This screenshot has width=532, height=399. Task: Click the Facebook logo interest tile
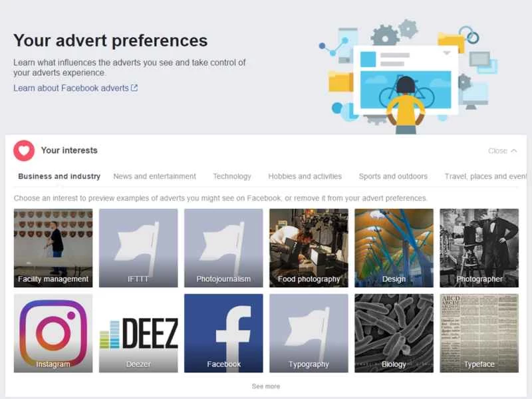click(x=223, y=332)
